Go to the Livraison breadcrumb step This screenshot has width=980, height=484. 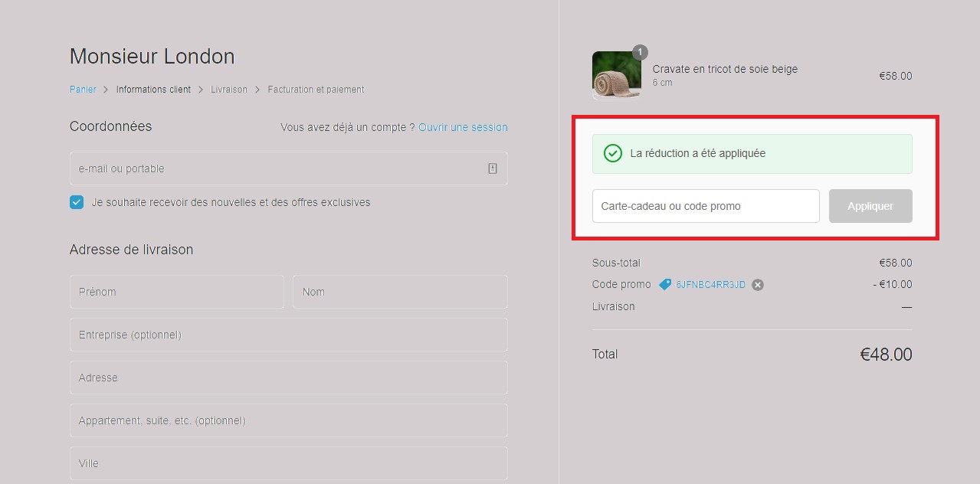pos(229,90)
